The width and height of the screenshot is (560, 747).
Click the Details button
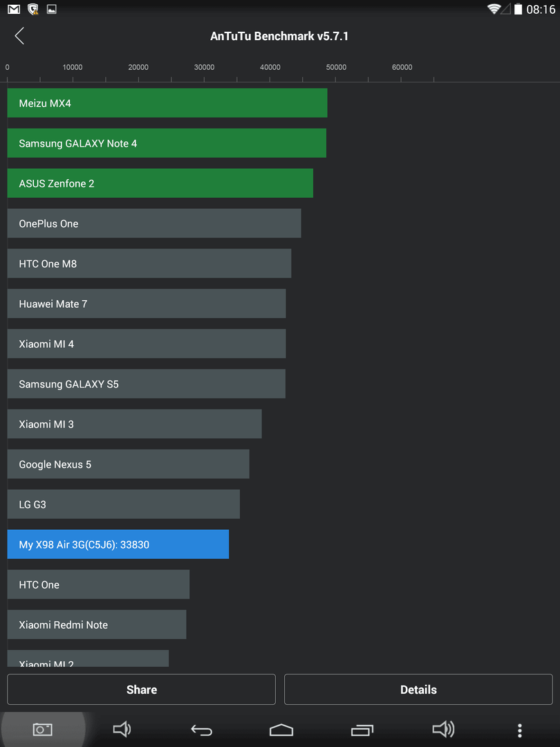pos(418,690)
